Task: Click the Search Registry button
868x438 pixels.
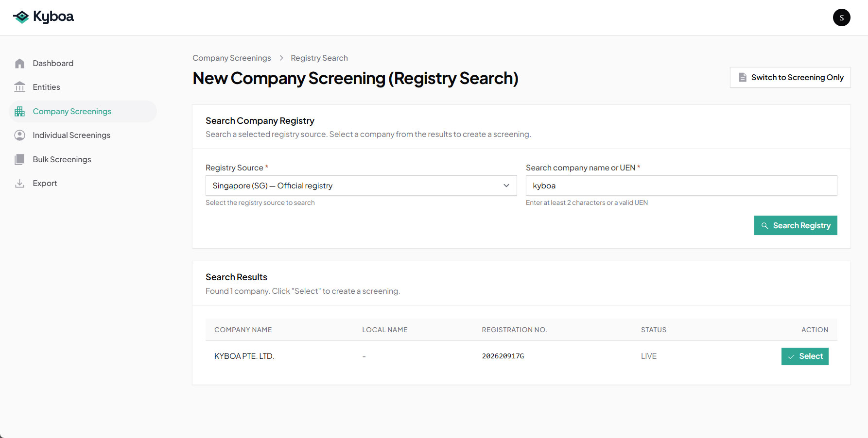Action: 796,225
